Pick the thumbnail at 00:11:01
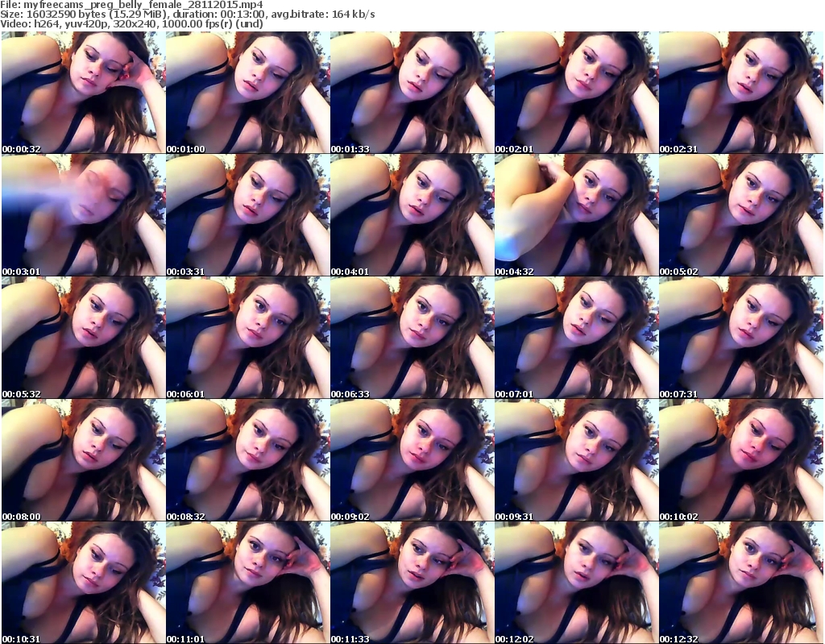Image resolution: width=825 pixels, height=644 pixels. tap(248, 583)
